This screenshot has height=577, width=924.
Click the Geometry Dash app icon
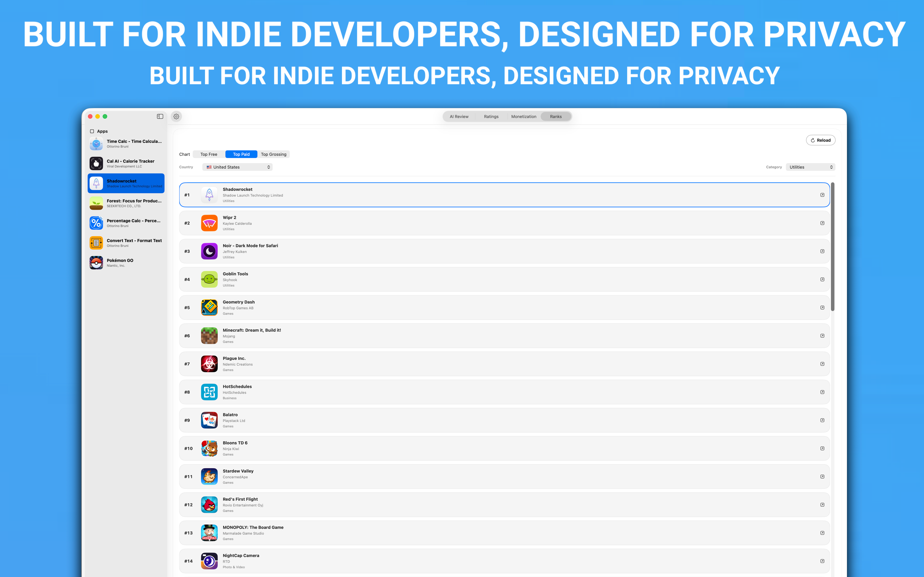point(209,308)
